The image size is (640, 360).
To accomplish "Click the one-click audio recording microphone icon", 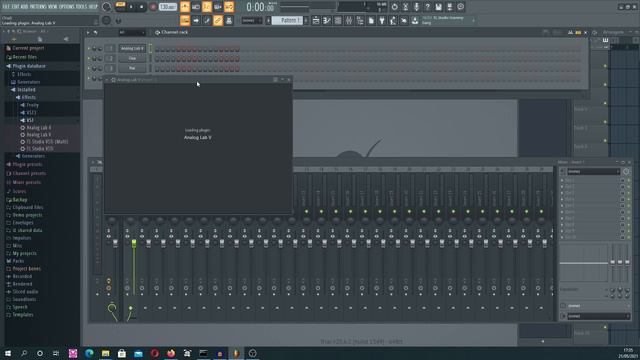I will click(416, 7).
